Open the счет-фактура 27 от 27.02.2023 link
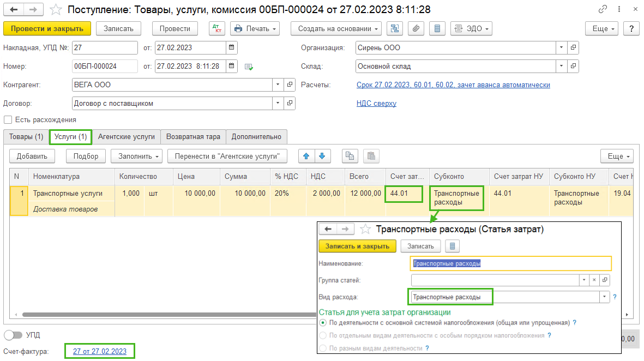The width and height of the screenshot is (644, 361). click(100, 352)
